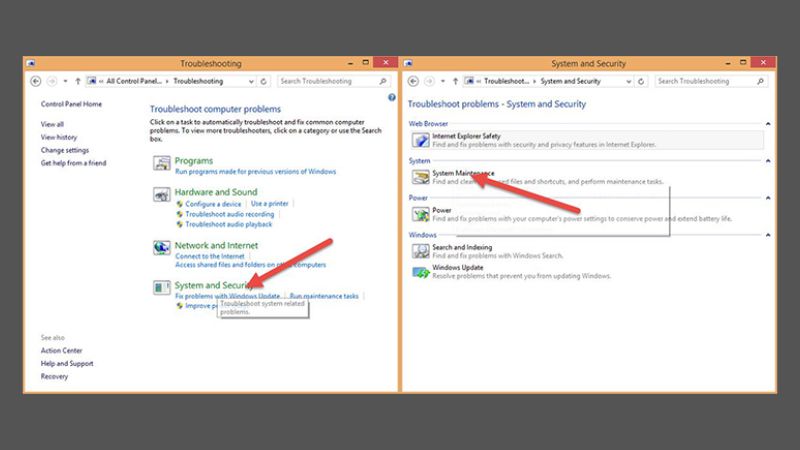Click the System and Security category icon
This screenshot has width=800, height=450.
click(162, 287)
